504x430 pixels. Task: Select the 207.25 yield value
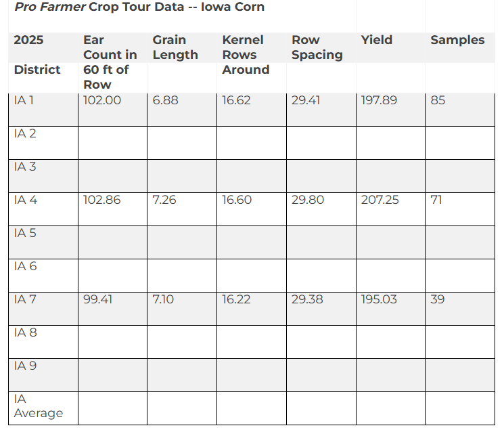(380, 200)
